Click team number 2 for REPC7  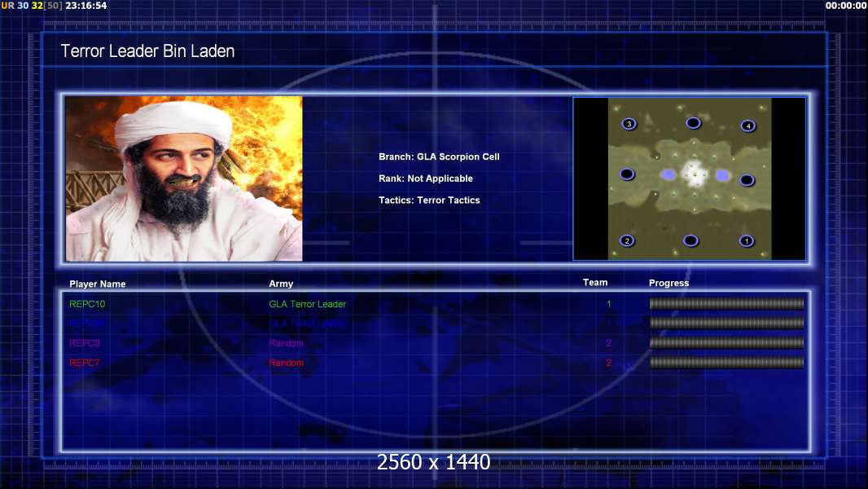tap(608, 363)
